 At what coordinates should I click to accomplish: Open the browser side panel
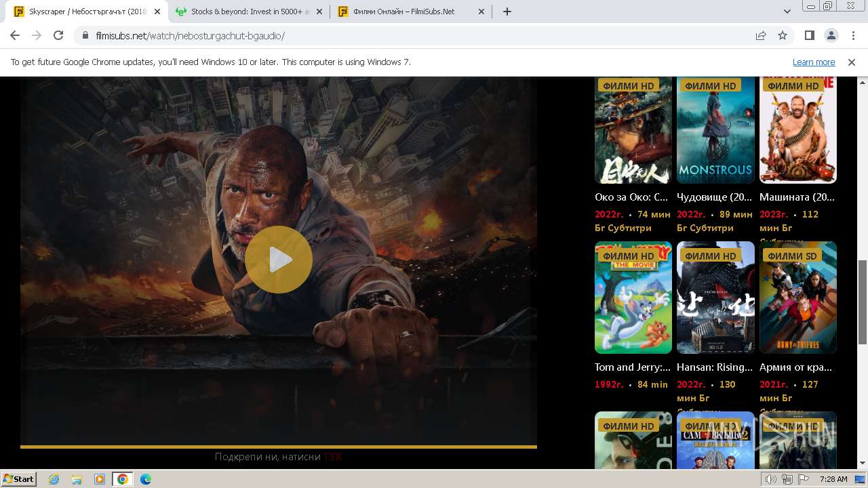pyautogui.click(x=810, y=35)
